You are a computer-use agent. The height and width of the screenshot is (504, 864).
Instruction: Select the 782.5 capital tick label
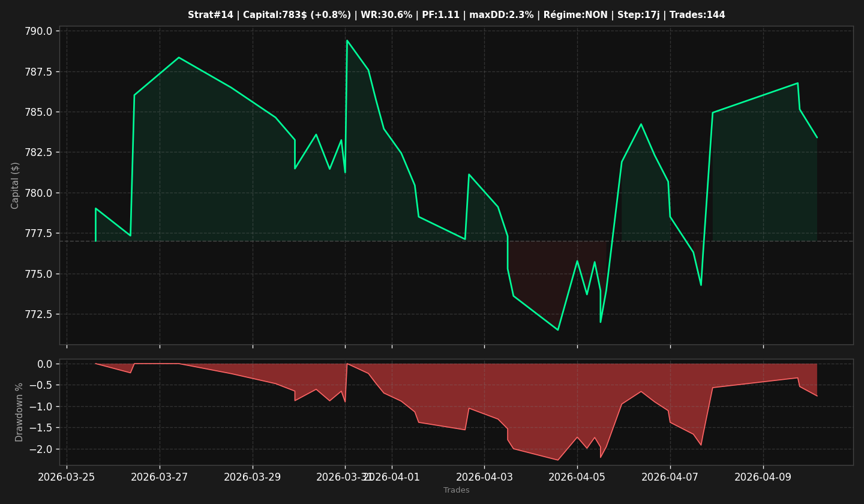pos(39,152)
